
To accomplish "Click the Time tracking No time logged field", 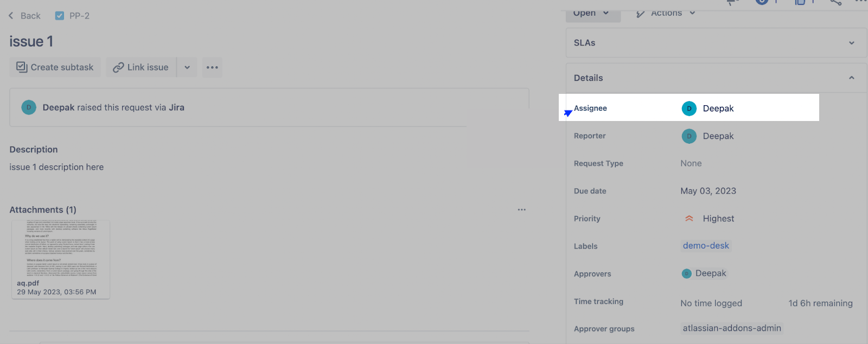I will 711,303.
